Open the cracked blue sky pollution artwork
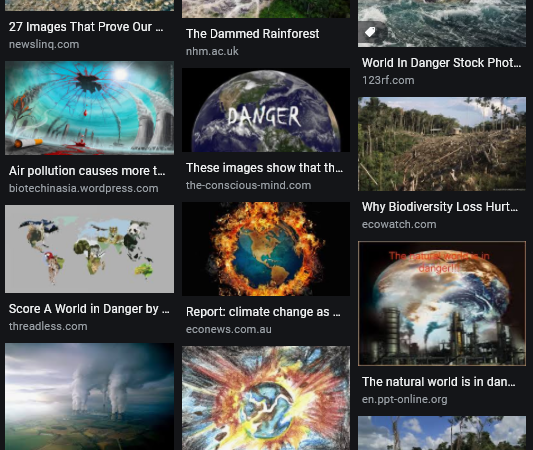533x450 pixels. tap(89, 108)
